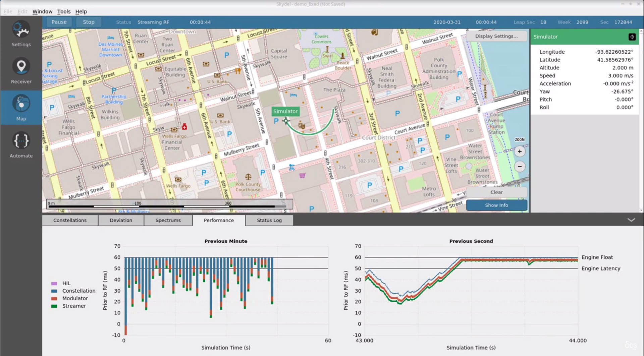Viewport: 644px width, 356px height.
Task: Zoom in on the map
Action: [x=520, y=152]
